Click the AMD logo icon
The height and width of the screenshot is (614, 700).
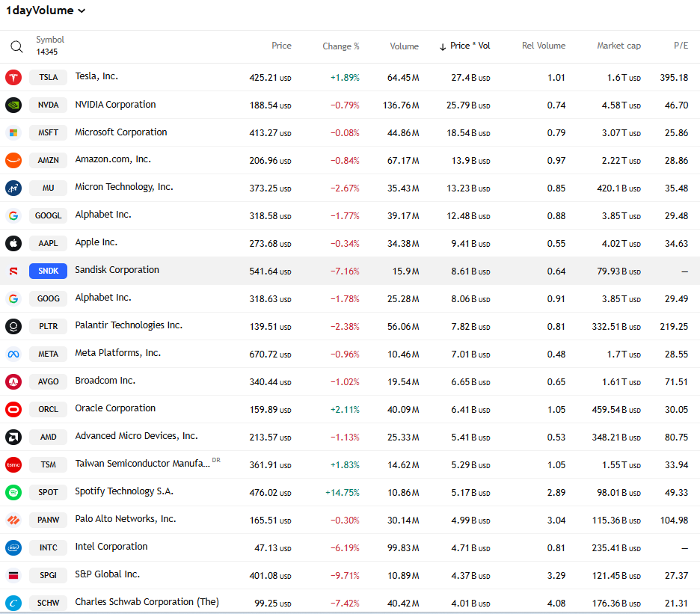(13, 438)
